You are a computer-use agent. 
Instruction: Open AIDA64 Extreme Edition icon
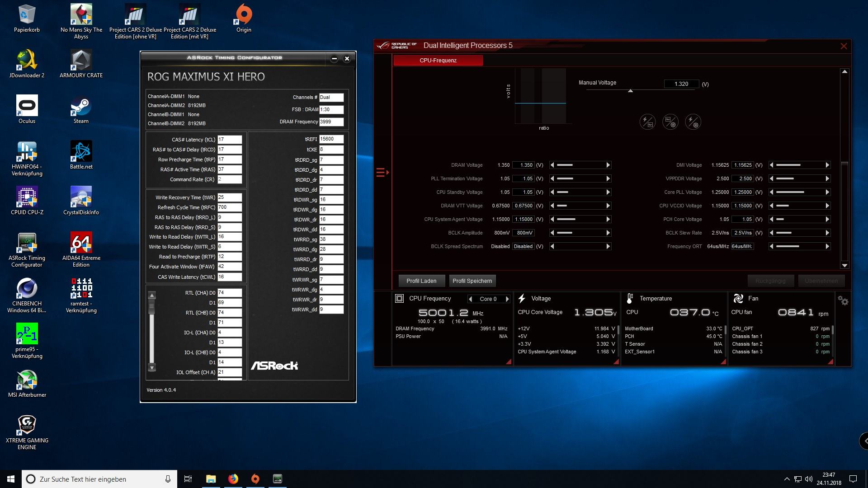[81, 249]
